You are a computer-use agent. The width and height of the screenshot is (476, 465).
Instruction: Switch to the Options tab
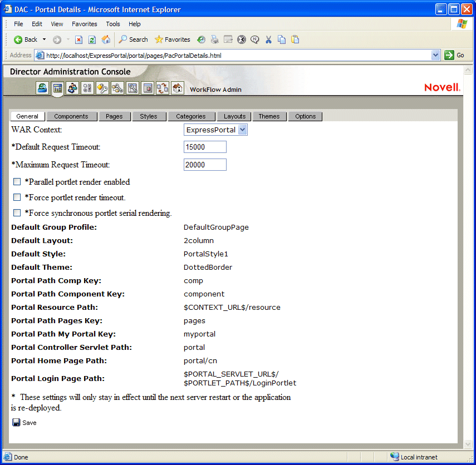[306, 116]
